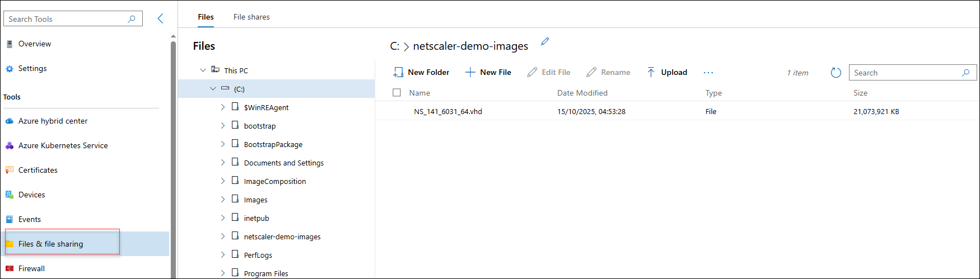Select netscaler-demo-images in the folder tree

282,237
